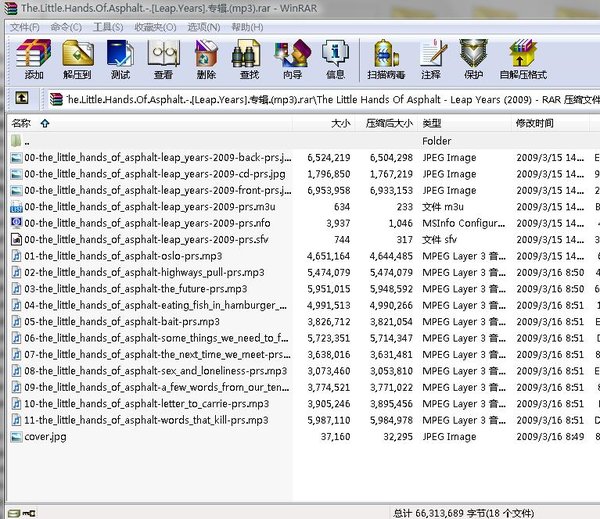
Task: Select 00-...-cd-prs.jpg file name
Action: 155,174
